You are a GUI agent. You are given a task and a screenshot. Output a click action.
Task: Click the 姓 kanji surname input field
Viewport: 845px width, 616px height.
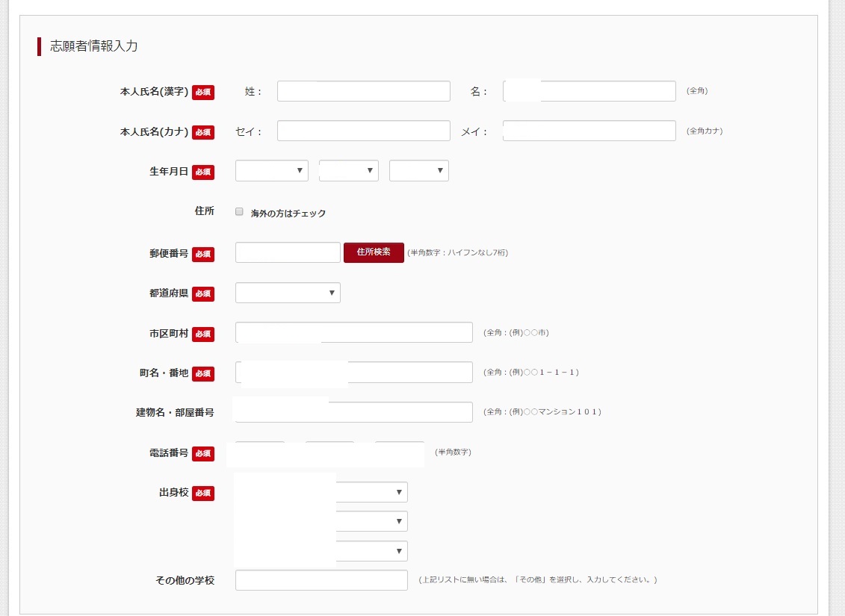[364, 91]
